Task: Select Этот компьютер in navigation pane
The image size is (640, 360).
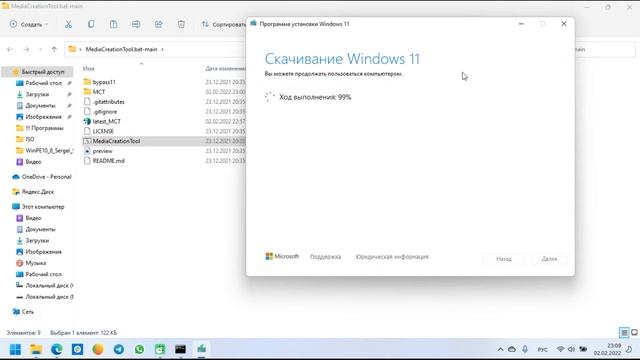Action: coord(42,207)
